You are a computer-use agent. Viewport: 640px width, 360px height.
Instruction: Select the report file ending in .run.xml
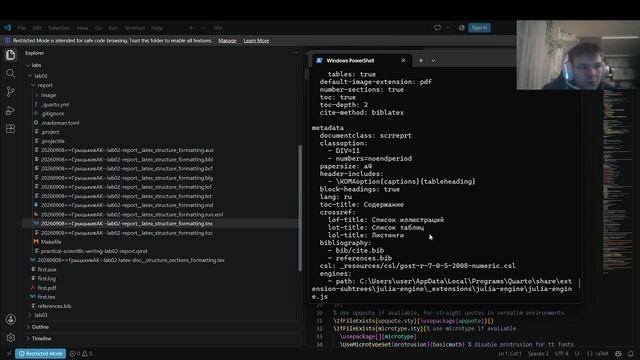point(131,214)
